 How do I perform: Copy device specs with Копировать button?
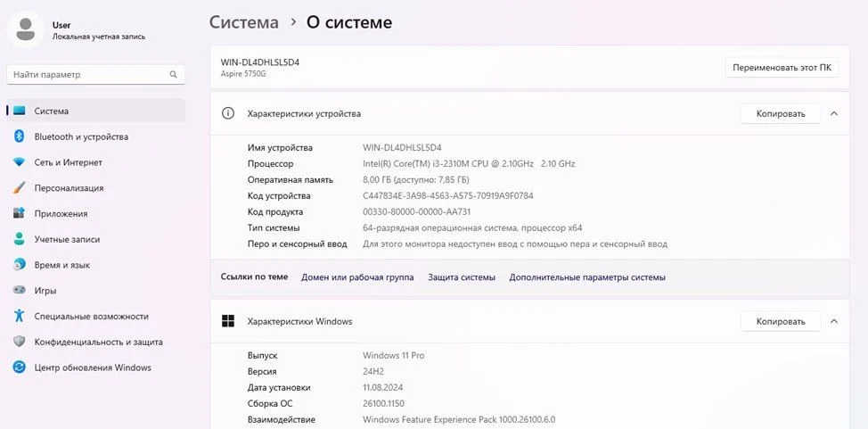point(781,113)
